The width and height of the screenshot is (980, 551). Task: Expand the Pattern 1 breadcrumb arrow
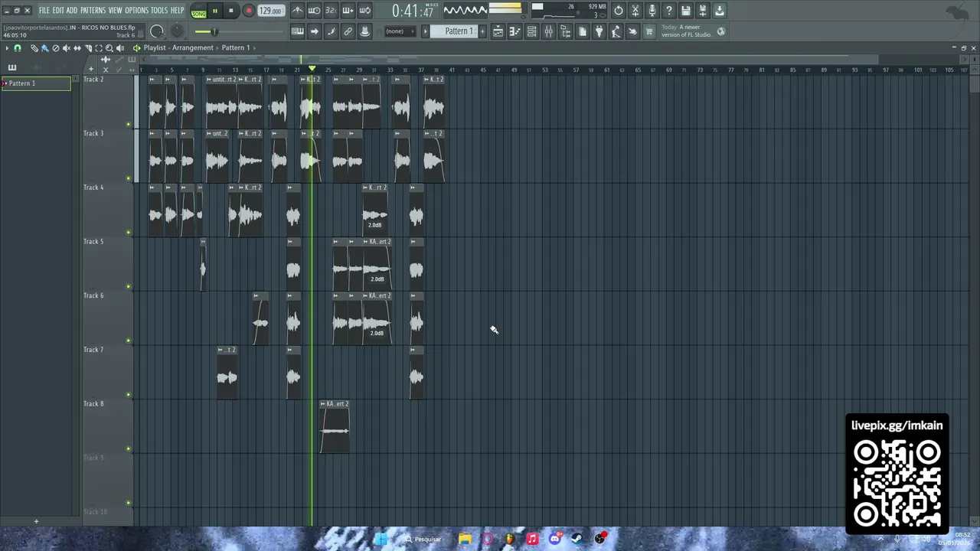pyautogui.click(x=254, y=47)
